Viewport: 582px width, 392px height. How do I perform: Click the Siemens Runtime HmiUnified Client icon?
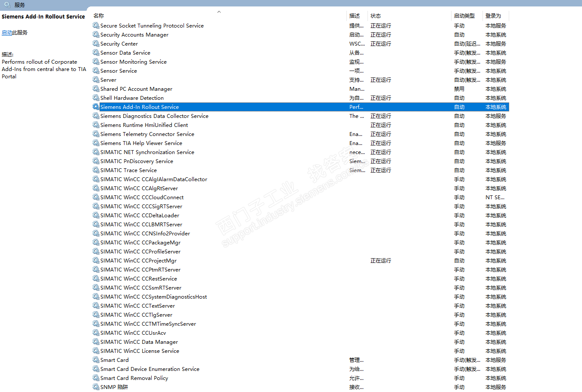coord(96,125)
